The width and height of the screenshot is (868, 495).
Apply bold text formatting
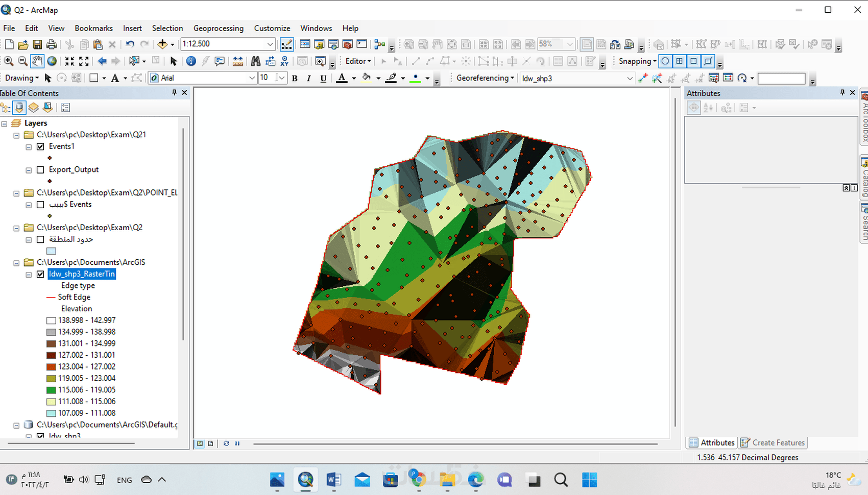(x=295, y=78)
